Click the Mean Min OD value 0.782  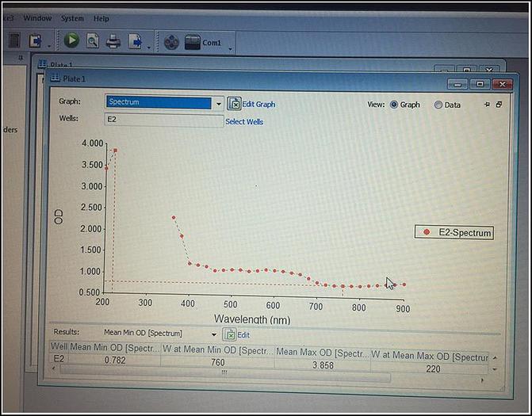[x=115, y=360]
